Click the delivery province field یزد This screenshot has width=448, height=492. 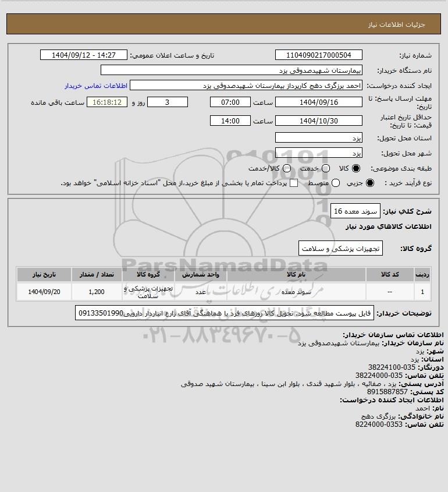click(318, 137)
